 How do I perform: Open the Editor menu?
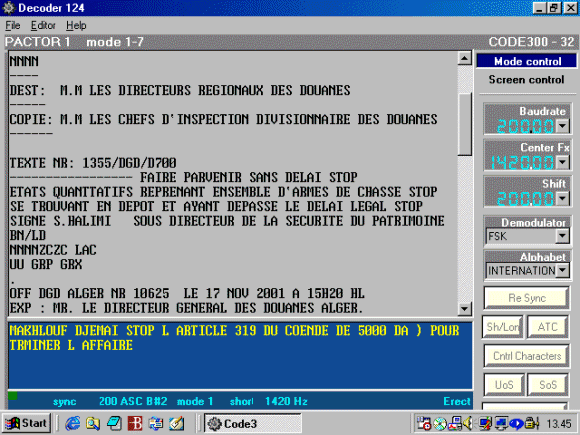pos(43,26)
